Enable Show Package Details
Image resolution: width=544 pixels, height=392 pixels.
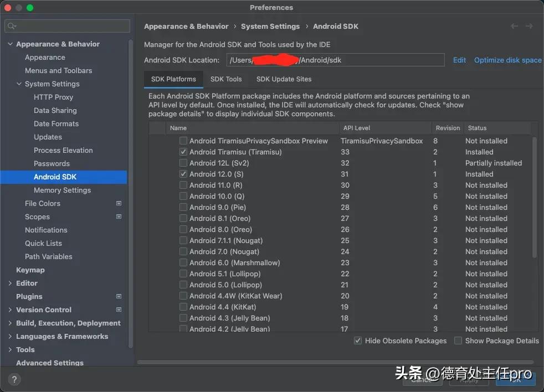pyautogui.click(x=458, y=341)
